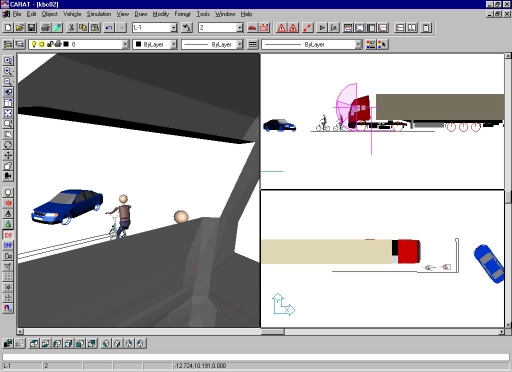Click the second red warning triangle icon
512x372 pixels.
pyautogui.click(x=293, y=28)
